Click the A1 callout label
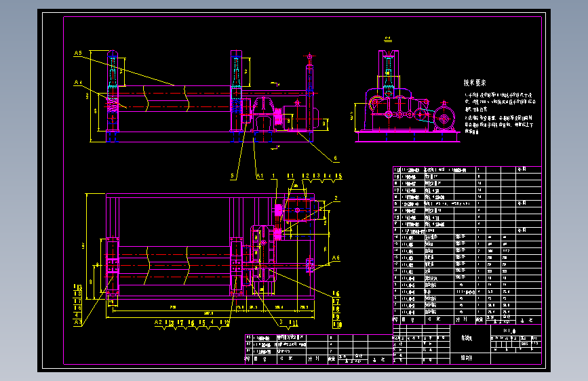The height and width of the screenshot is (381, 588). [x=260, y=176]
